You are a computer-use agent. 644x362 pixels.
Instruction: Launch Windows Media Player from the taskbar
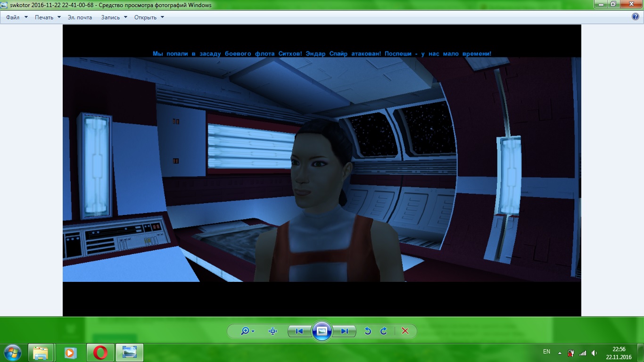point(70,353)
